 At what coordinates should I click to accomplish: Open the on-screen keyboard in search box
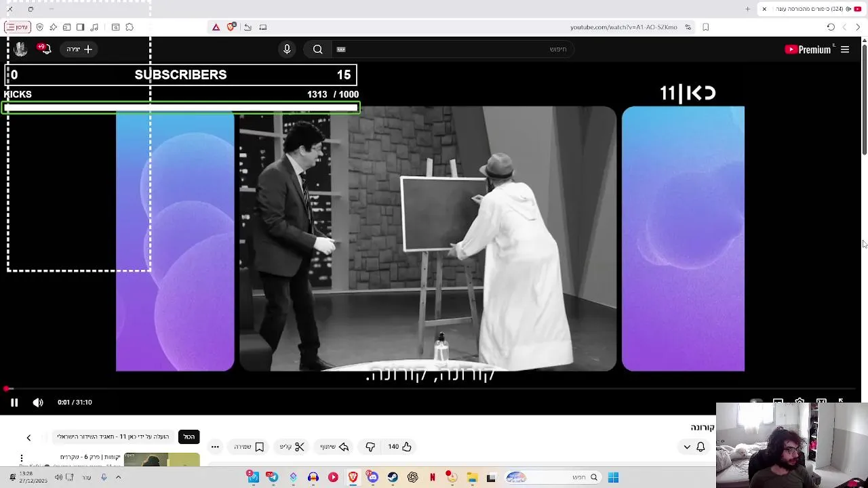coord(341,49)
